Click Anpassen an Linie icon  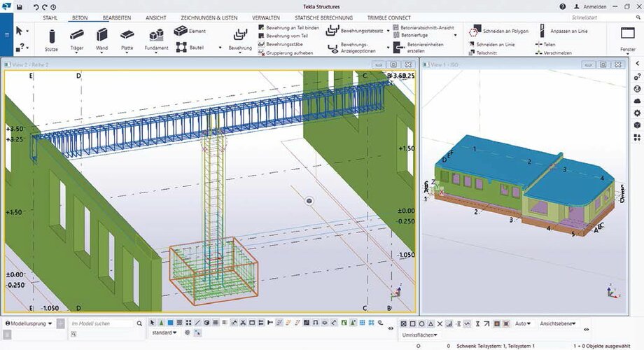542,31
